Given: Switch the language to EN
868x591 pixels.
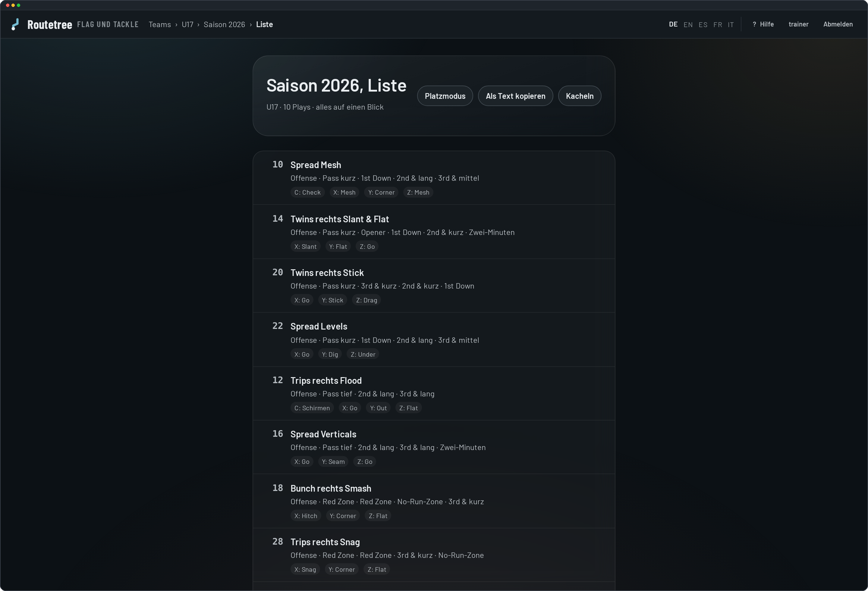Looking at the screenshot, I should tap(687, 25).
